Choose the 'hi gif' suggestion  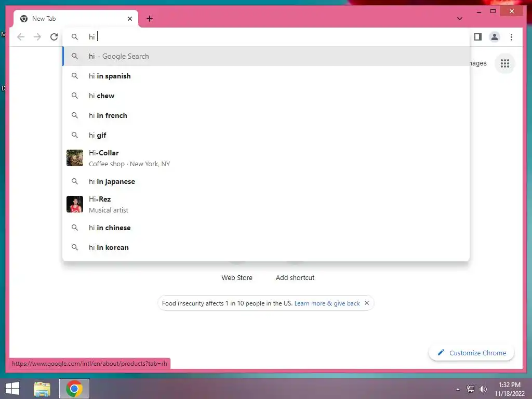pos(267,135)
